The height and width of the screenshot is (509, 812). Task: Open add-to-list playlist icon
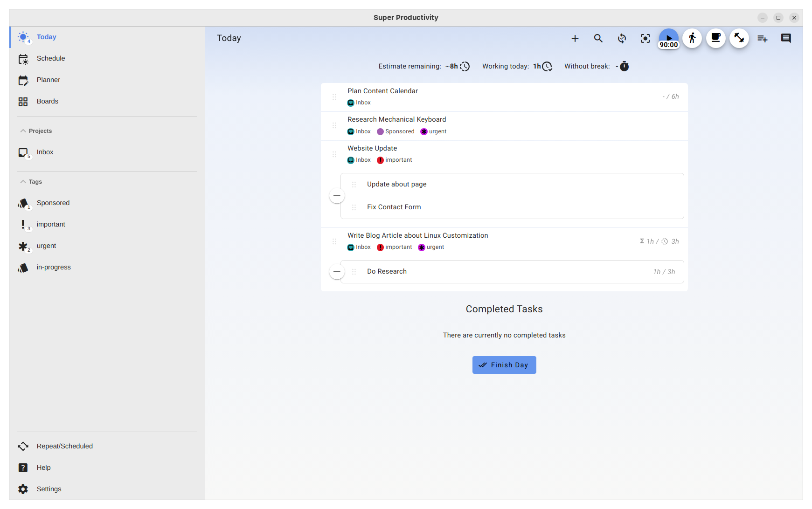[x=763, y=39]
